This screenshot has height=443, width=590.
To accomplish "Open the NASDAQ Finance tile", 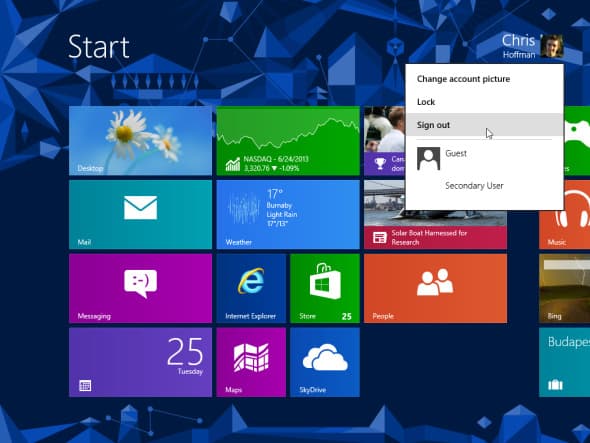I will (x=288, y=140).
